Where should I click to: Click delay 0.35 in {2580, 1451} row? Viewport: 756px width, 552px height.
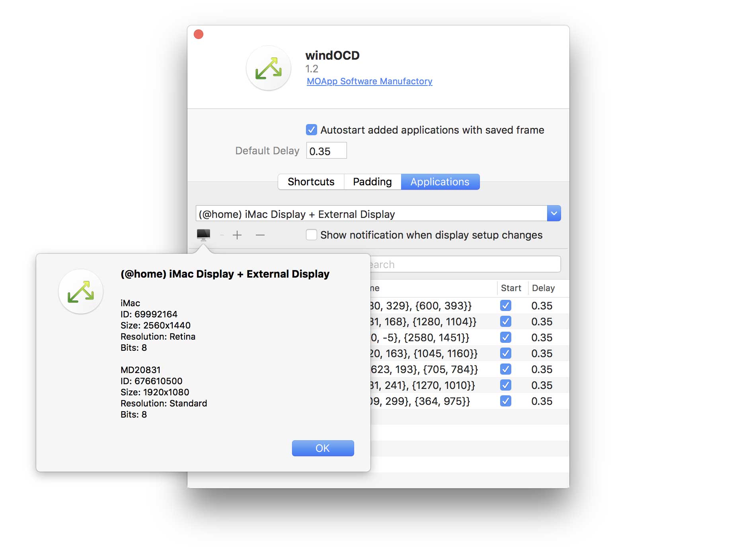(x=542, y=338)
